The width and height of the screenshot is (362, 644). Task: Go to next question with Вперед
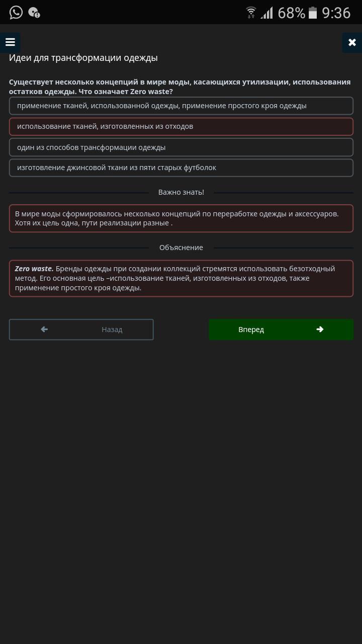point(281,330)
